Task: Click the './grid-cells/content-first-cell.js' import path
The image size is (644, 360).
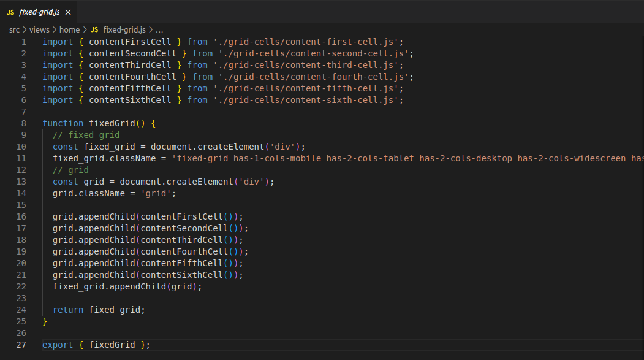Action: (x=306, y=42)
